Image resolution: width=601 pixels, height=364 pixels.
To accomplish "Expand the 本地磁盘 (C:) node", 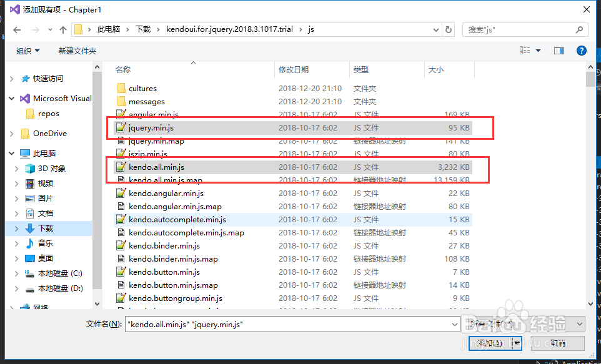I will (17, 273).
